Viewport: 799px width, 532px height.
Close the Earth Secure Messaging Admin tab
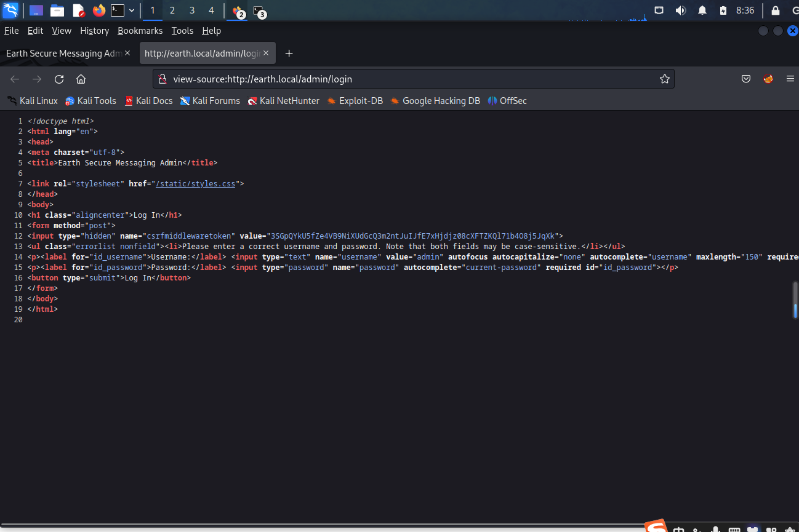pos(127,54)
